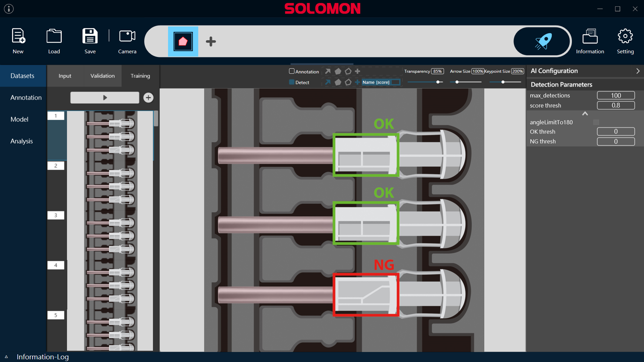Open the Load folder icon
The height and width of the screenshot is (362, 644).
54,36
